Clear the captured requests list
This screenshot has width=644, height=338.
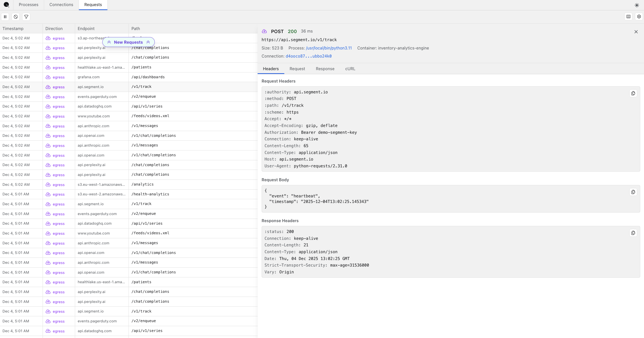(16, 17)
